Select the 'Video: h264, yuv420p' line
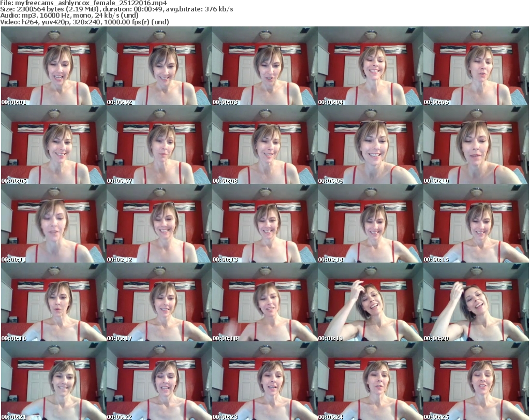Screen dimensions: 530x420 84,22
